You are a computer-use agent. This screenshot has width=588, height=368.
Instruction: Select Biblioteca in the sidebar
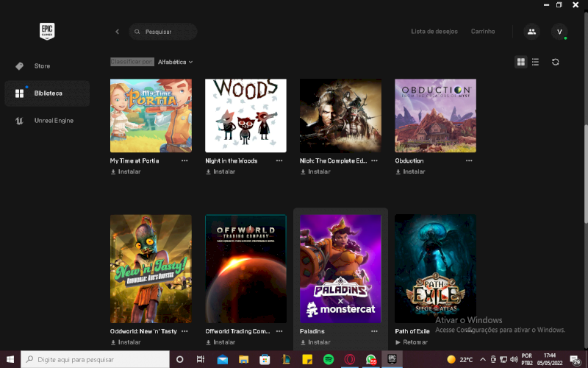pyautogui.click(x=47, y=93)
